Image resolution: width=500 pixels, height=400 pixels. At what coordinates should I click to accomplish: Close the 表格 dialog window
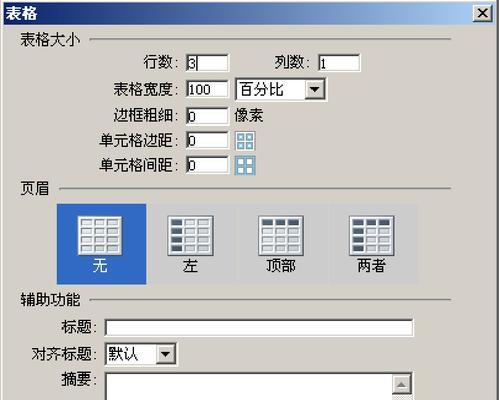482,14
